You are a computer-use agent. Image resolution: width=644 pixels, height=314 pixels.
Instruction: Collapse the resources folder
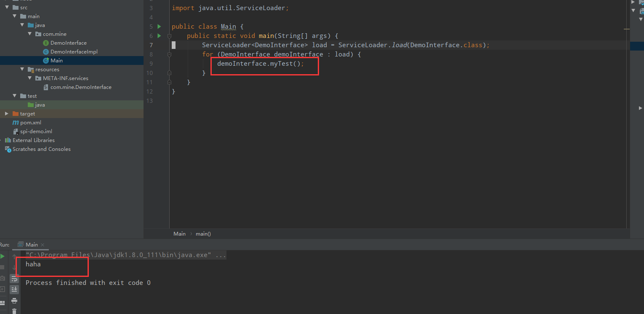point(22,70)
